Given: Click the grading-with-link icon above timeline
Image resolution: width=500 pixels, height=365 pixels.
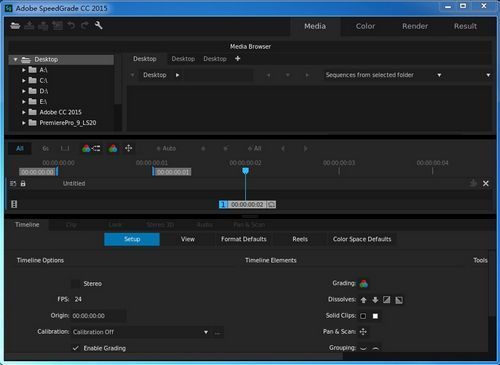Looking at the screenshot, I should [91, 148].
